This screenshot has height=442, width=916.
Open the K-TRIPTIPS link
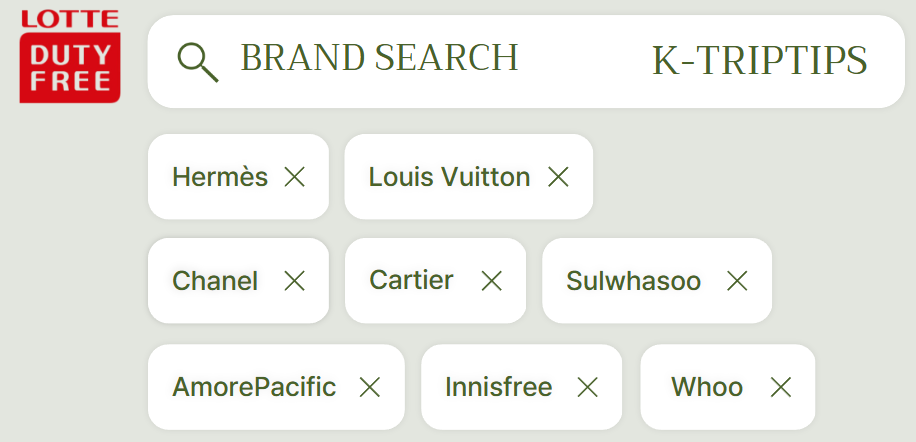(759, 61)
